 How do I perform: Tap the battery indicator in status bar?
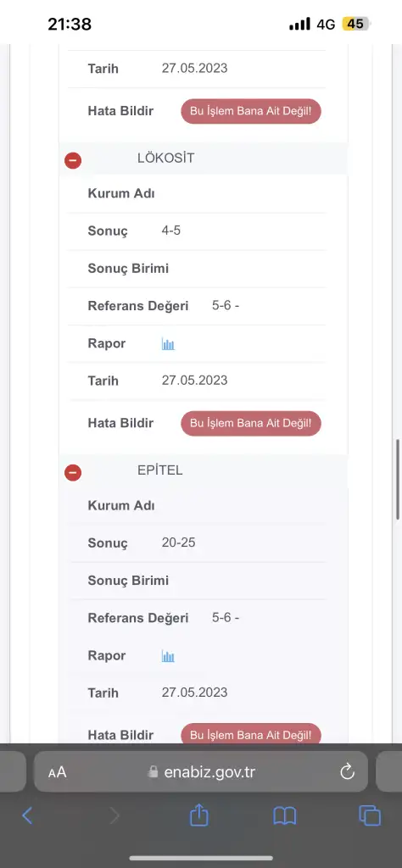[x=356, y=24]
